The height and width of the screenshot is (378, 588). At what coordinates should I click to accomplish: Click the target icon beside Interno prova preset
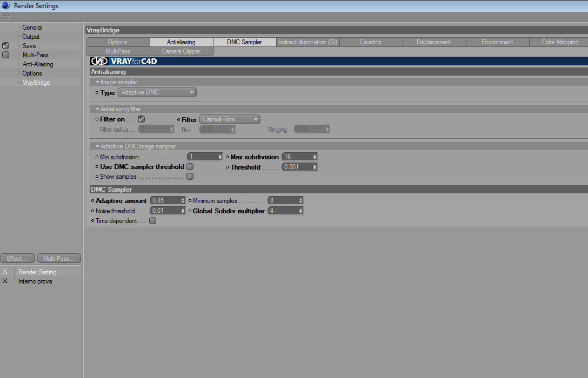pyautogui.click(x=5, y=281)
